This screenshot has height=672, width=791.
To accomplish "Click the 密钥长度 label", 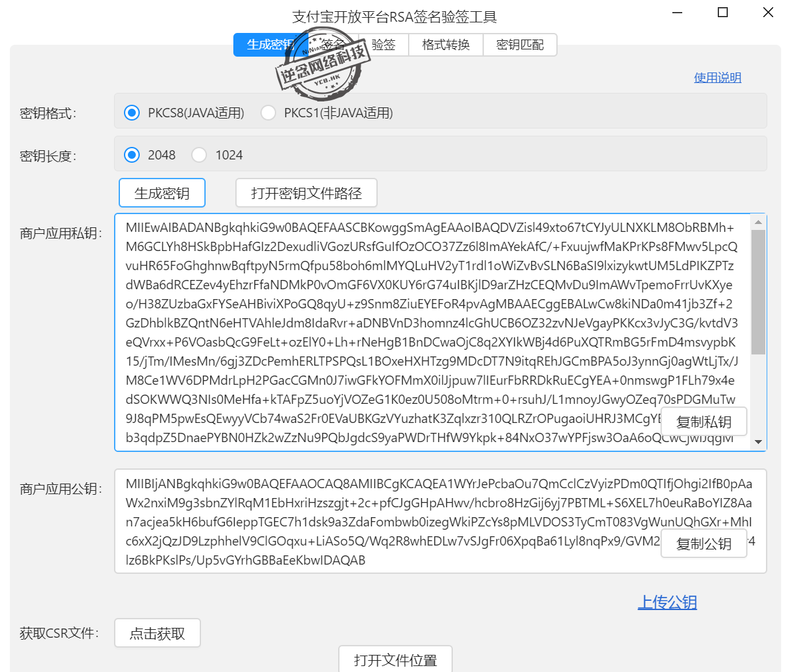I will tap(48, 156).
